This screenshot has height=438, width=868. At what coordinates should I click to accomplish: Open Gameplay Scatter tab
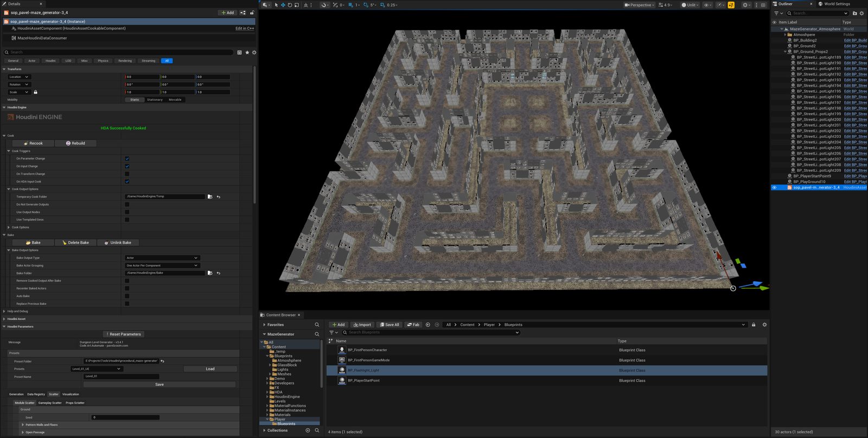[x=50, y=403]
